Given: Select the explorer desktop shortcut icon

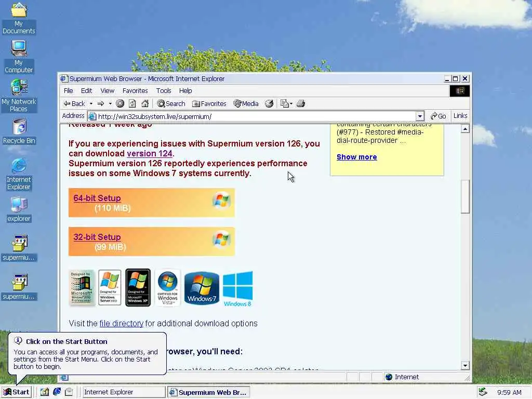Looking at the screenshot, I should pos(19,210).
